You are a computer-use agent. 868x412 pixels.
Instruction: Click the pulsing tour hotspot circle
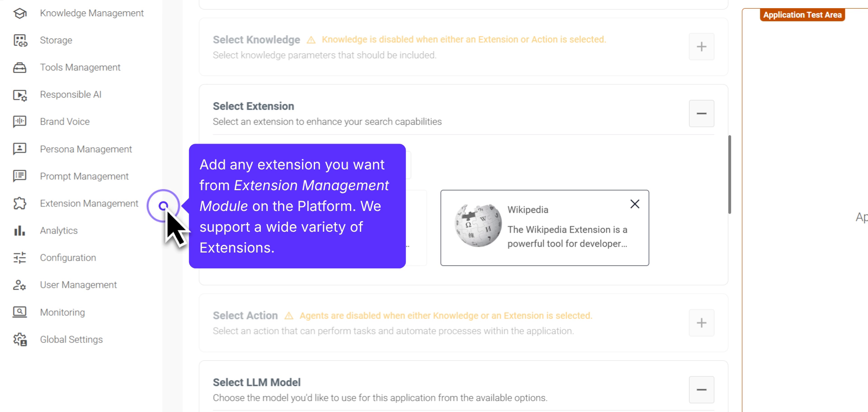163,206
